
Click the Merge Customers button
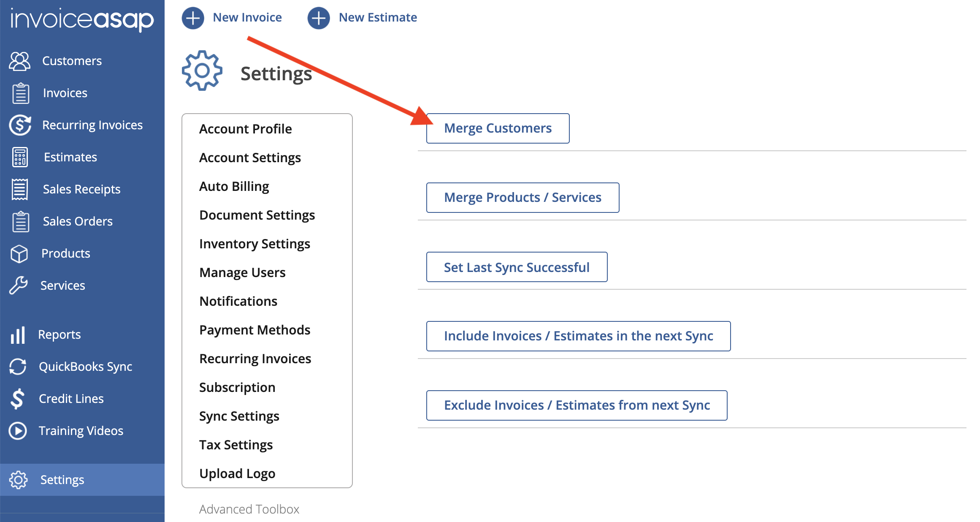(498, 128)
